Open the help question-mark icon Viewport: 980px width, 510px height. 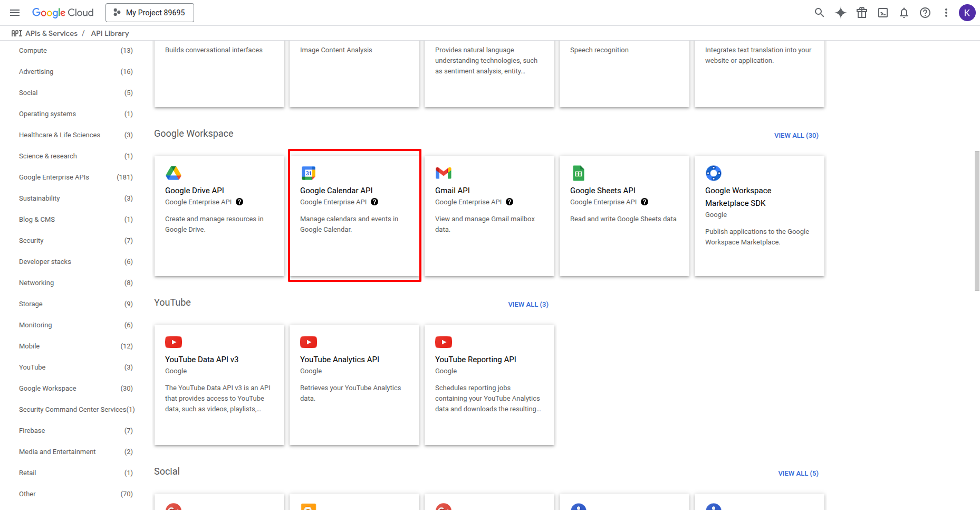(x=925, y=13)
